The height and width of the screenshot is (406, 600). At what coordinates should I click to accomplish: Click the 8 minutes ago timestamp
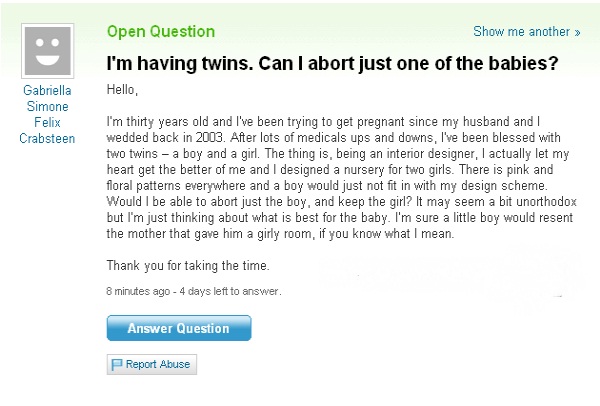[x=138, y=291]
